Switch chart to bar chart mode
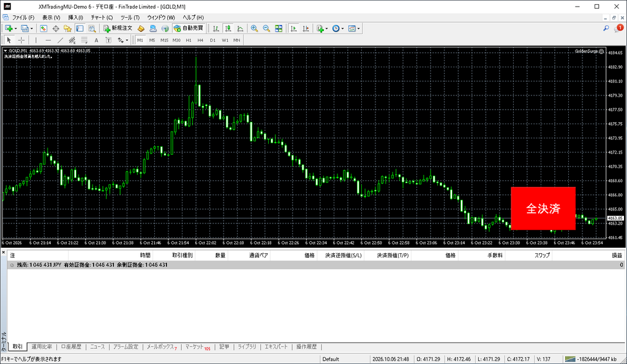627x364 pixels. (x=216, y=28)
